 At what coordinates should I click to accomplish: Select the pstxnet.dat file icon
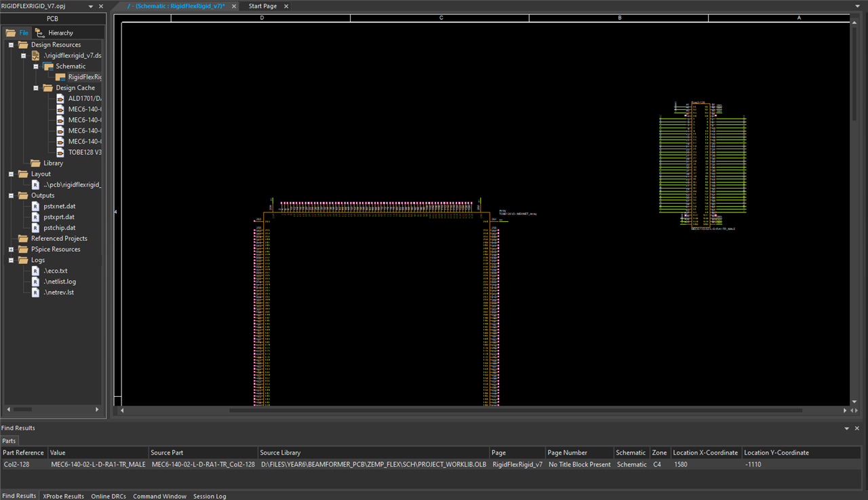36,206
